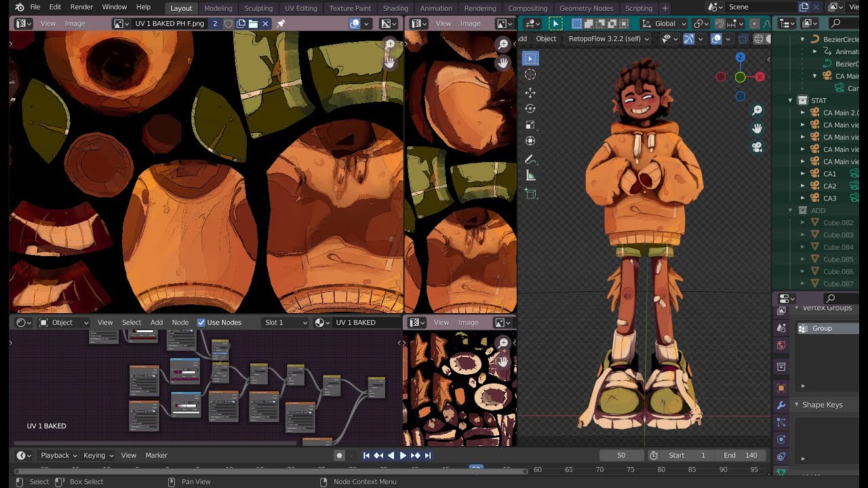Open the Marker menu in timeline
The image size is (868, 488).
pos(156,455)
